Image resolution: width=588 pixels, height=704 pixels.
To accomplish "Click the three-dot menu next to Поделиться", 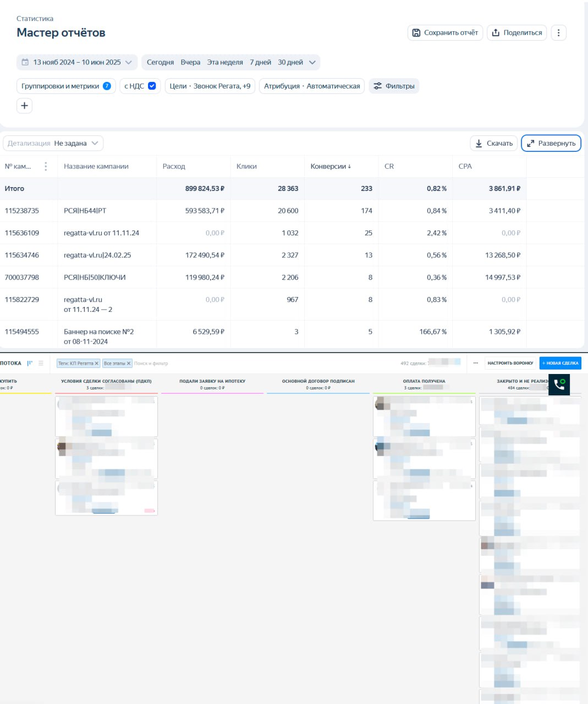I will 558,33.
